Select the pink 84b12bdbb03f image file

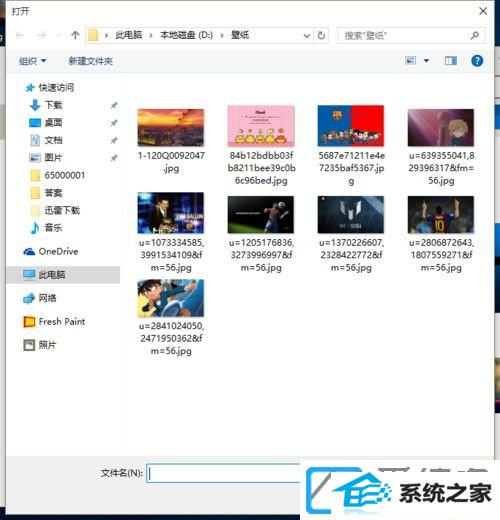click(261, 145)
